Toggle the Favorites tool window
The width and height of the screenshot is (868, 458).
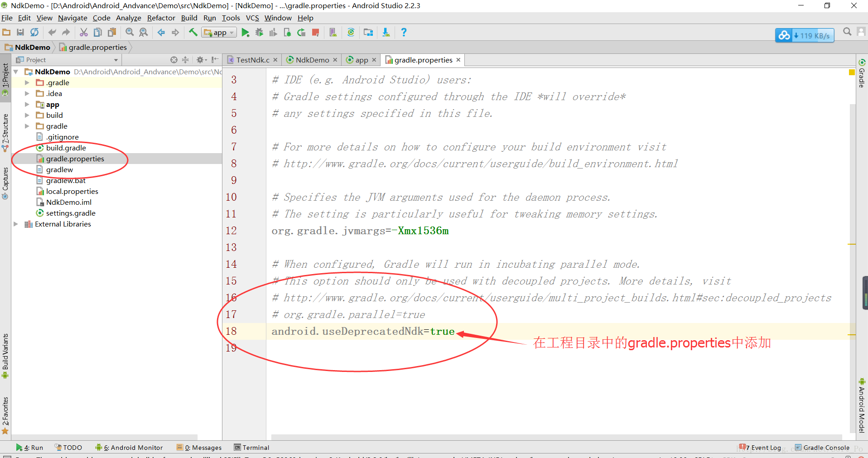[x=5, y=415]
